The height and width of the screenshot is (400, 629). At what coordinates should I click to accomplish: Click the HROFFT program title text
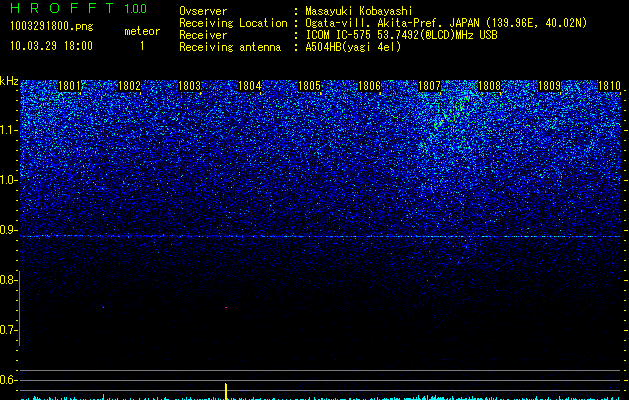pos(63,8)
